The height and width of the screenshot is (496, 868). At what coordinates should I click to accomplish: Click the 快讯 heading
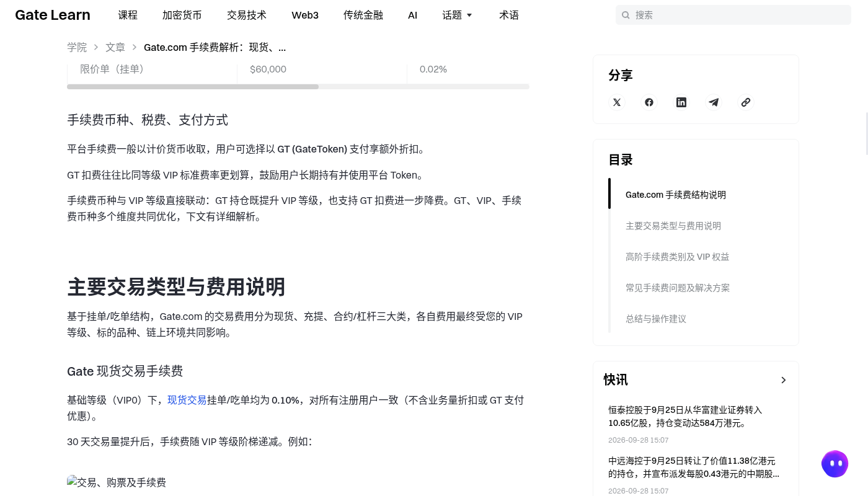coord(616,380)
